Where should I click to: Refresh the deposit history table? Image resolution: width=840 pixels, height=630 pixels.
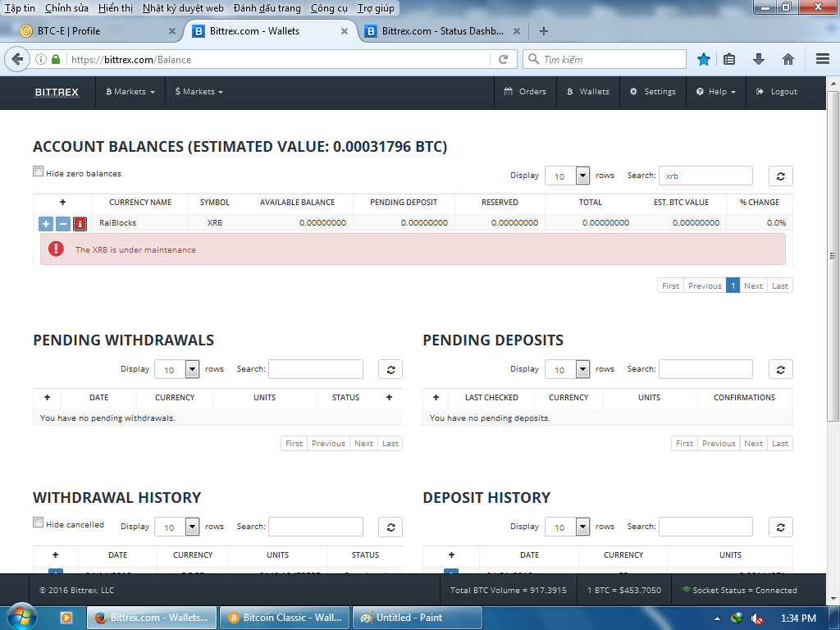coord(781,527)
